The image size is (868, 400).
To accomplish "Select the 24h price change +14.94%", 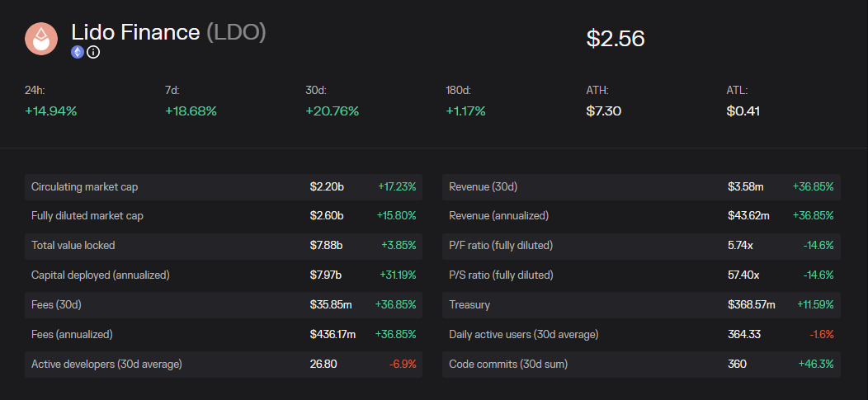I will coord(51,111).
